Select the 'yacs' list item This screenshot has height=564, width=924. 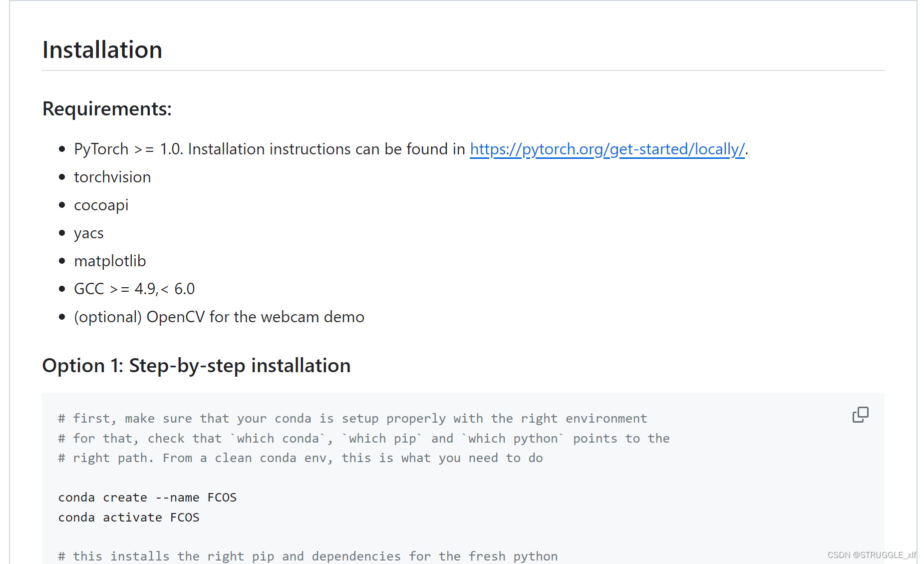(x=89, y=233)
